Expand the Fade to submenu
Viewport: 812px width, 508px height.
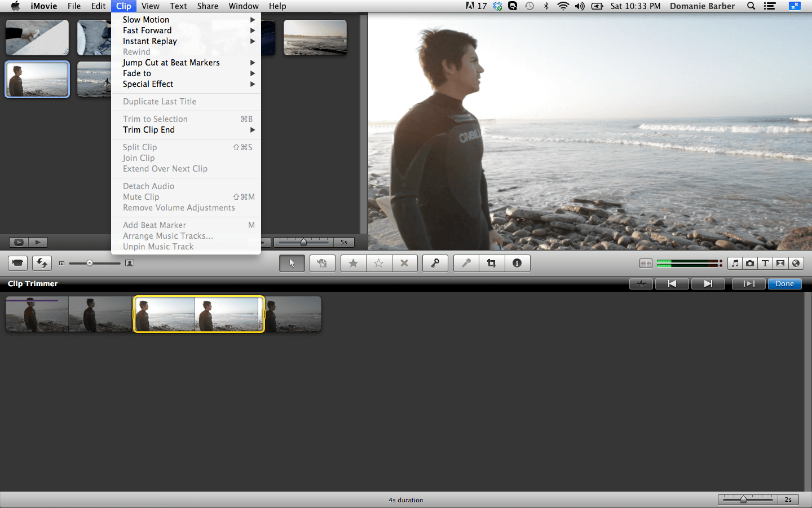click(136, 73)
